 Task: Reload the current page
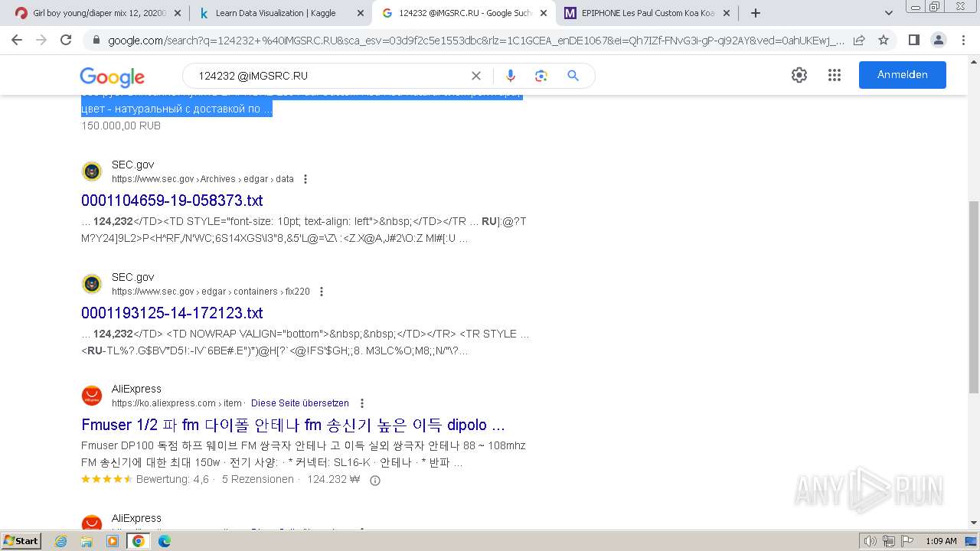point(66,40)
